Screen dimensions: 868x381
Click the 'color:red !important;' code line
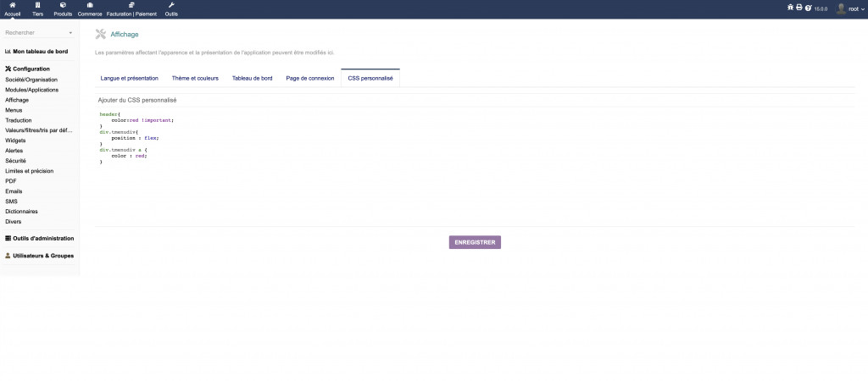pos(142,120)
